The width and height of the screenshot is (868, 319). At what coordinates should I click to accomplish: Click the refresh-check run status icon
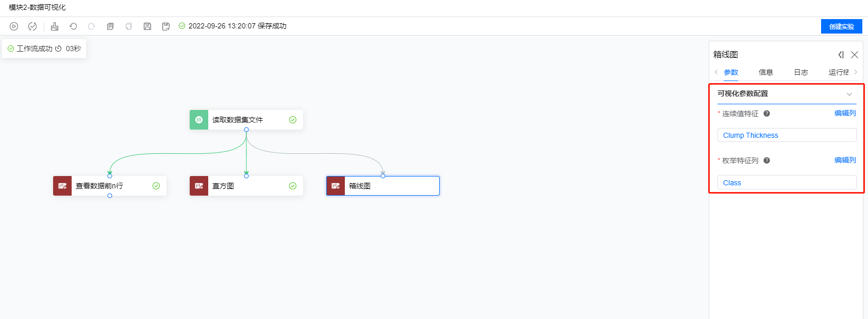(x=32, y=26)
